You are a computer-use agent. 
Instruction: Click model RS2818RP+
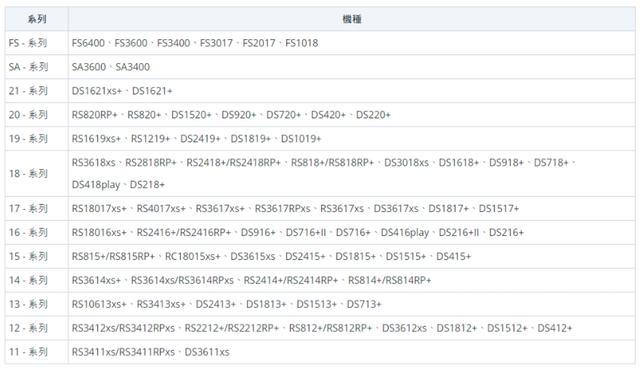pyautogui.click(x=151, y=162)
